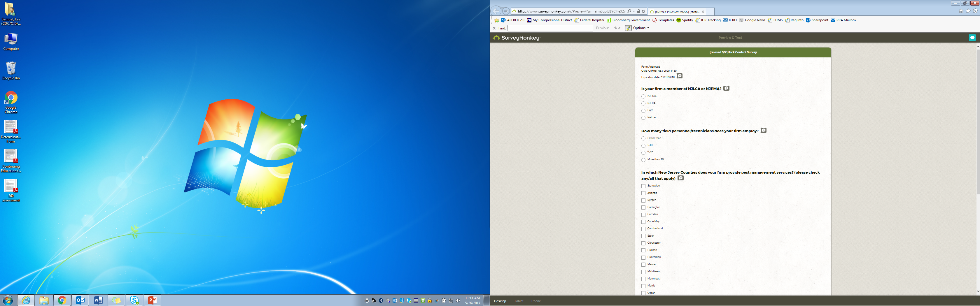Open the PRA Mailbox bookmark
This screenshot has width=980, height=306.
point(843,20)
